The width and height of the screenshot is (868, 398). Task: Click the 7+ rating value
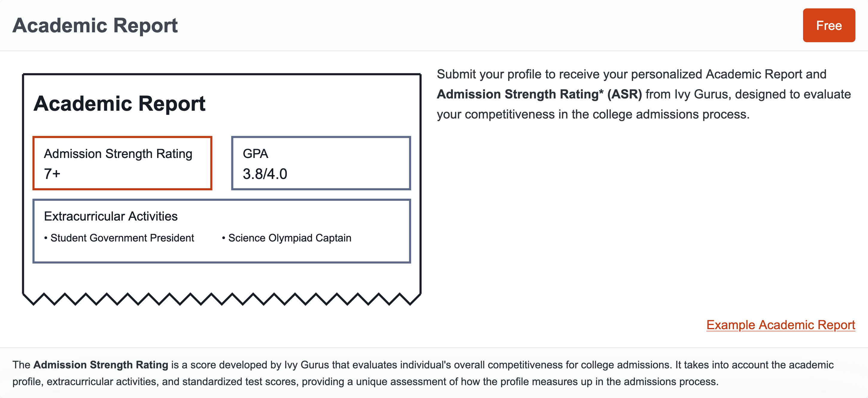(x=52, y=174)
